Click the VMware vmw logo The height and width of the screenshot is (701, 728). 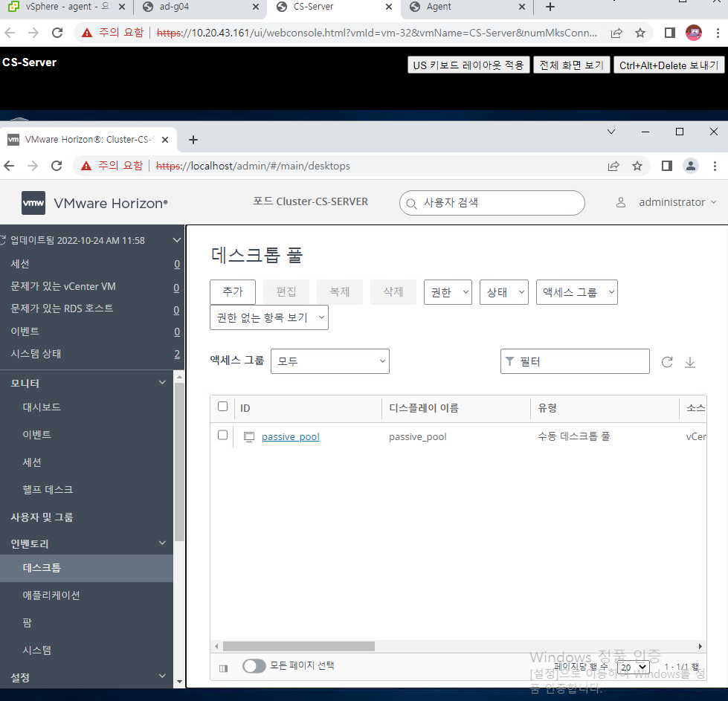33,203
